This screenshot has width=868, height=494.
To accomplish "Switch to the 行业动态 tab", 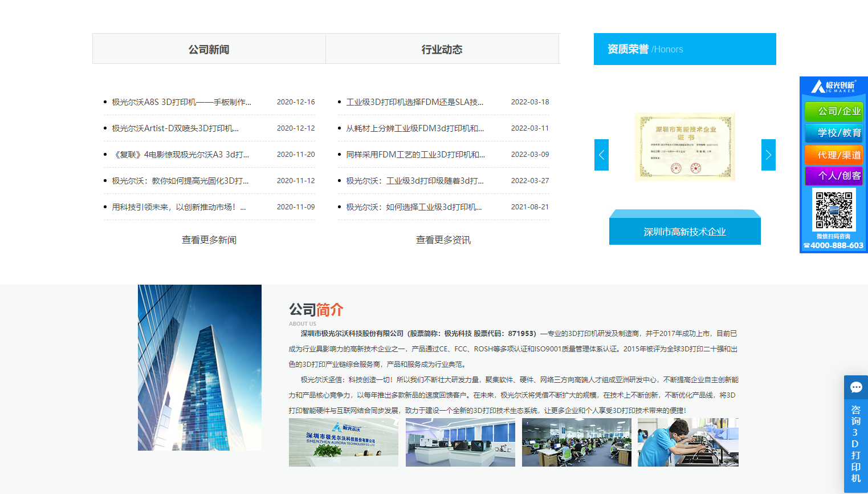I will point(442,49).
